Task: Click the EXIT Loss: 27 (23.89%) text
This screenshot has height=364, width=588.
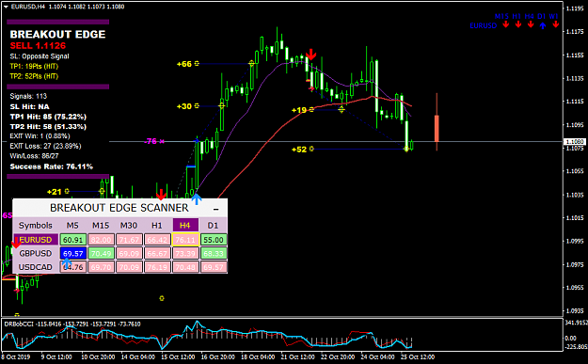Action: (x=45, y=146)
